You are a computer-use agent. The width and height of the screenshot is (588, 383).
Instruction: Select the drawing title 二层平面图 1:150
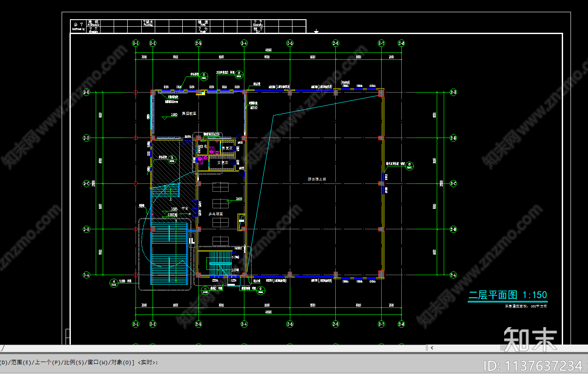508,295
